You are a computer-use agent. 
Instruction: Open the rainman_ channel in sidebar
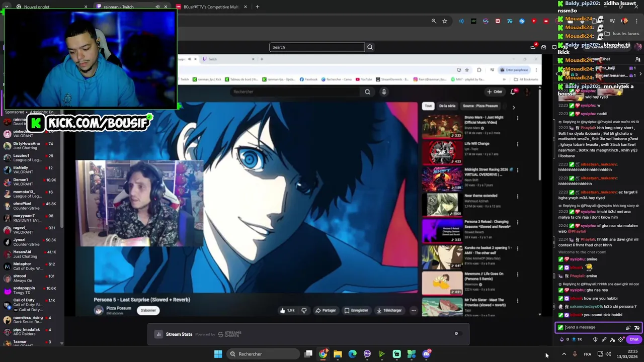tap(30, 121)
